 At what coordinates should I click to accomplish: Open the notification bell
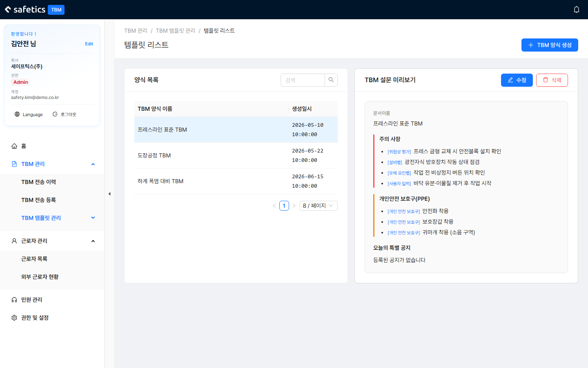576,9
